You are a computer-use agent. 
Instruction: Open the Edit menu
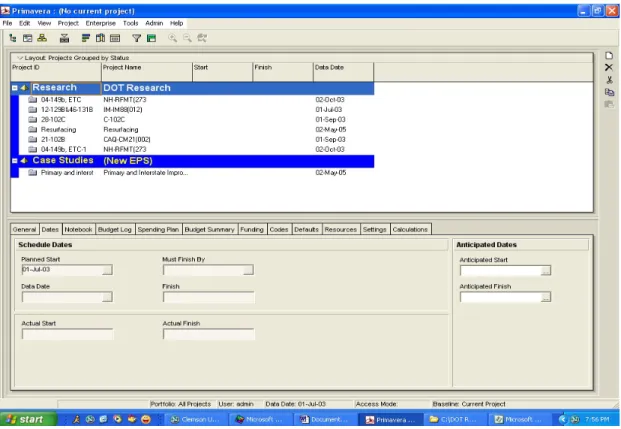(x=25, y=23)
